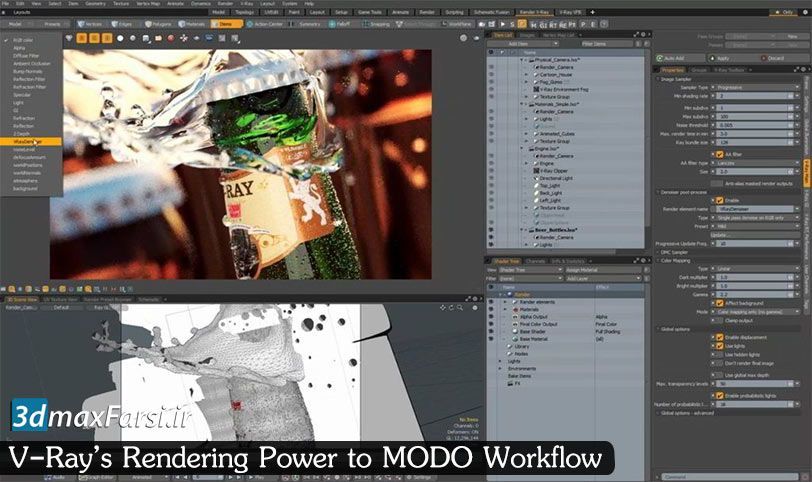
Task: Click Filter Items button
Action: [x=598, y=44]
